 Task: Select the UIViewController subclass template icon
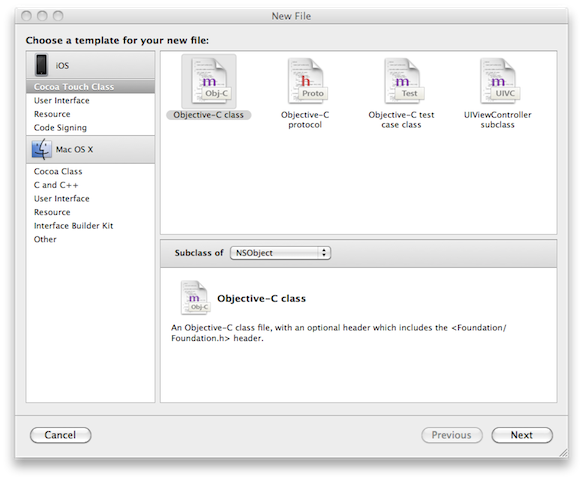click(497, 81)
